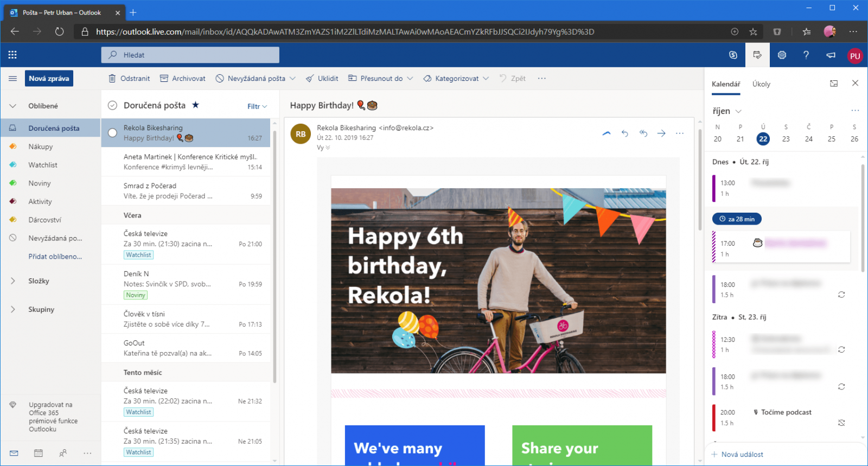Screen dimensions: 868x466
Task: Open the app launcher grid icon
Action: [x=12, y=55]
